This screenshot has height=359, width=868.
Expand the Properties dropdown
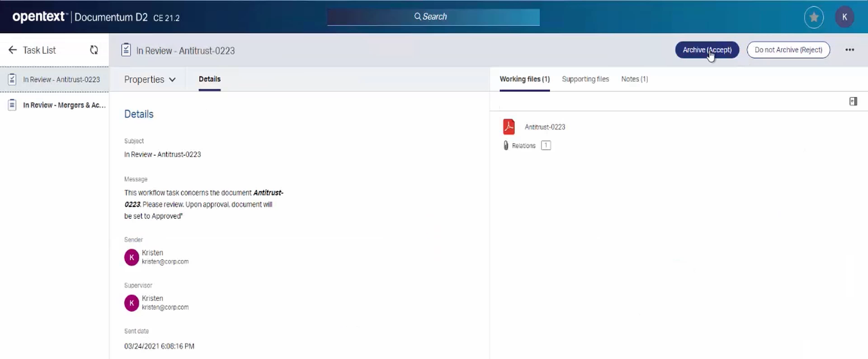150,79
